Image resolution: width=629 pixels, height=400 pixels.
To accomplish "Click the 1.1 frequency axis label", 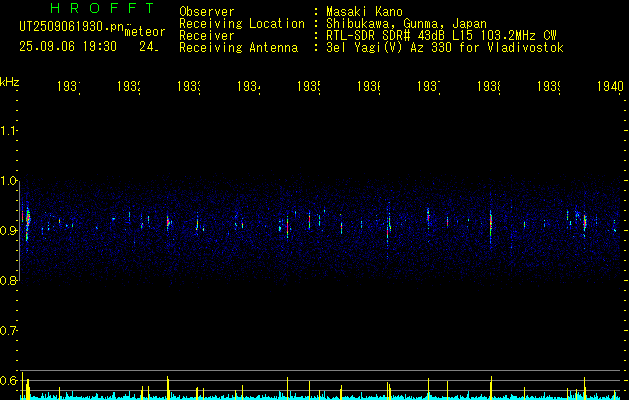I will [x=9, y=130].
